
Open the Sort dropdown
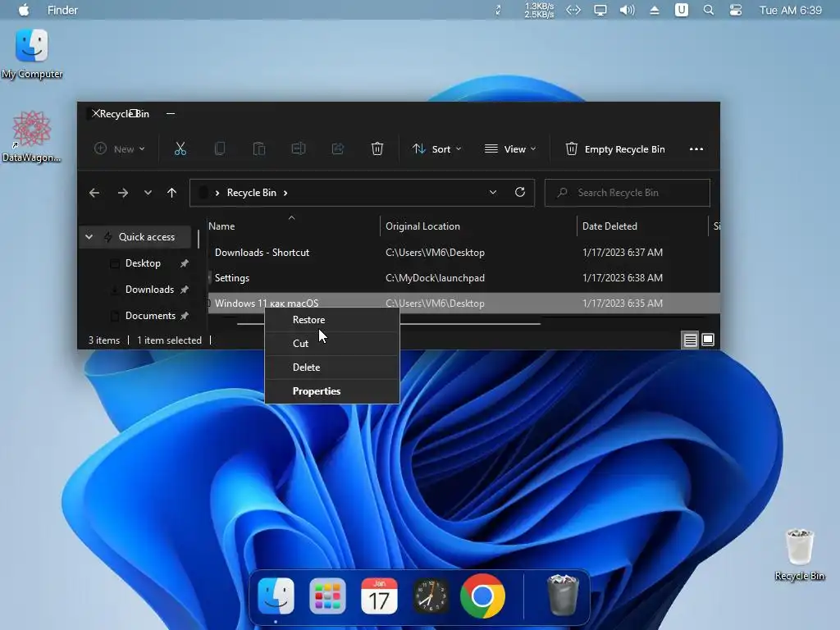coord(436,149)
